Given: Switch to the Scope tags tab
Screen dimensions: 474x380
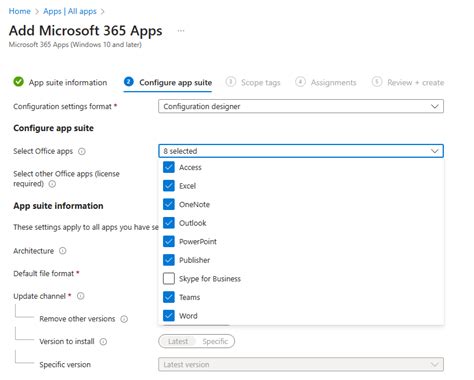Looking at the screenshot, I should 253,82.
